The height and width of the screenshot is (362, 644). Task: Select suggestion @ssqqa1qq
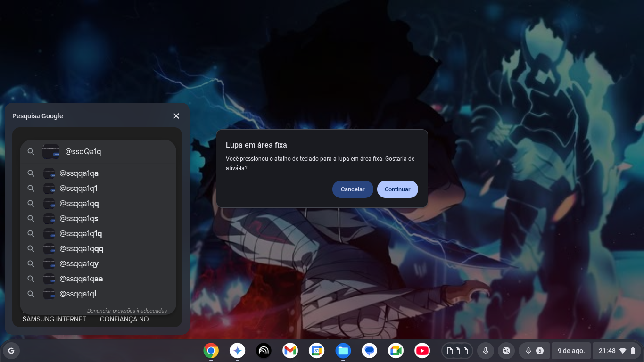click(98, 203)
